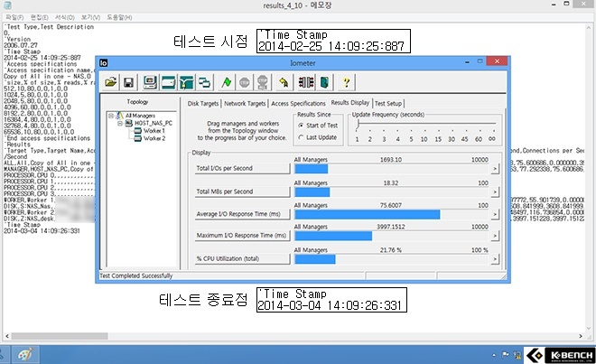Click the Start Network Worker toolbar icon

[187, 82]
